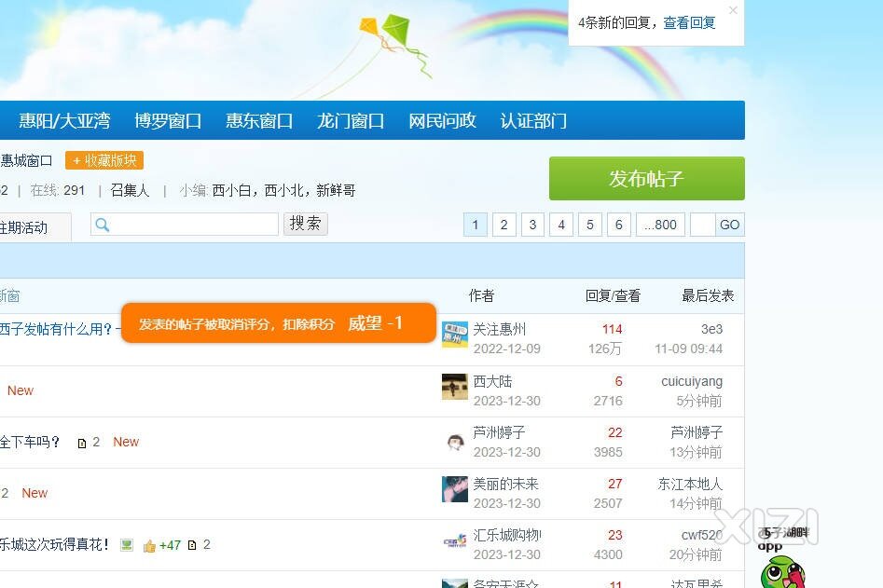Click the 最后发表 column header

click(x=708, y=296)
